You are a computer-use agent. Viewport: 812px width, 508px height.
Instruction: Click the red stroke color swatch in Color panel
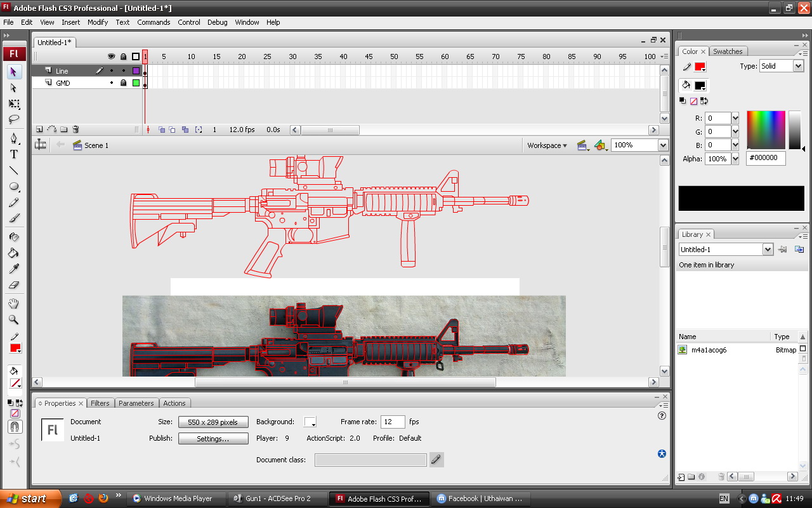tap(700, 67)
